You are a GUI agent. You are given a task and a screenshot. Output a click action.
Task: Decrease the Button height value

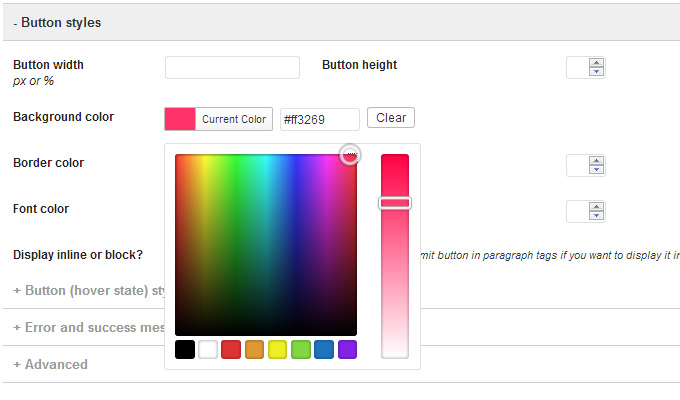(596, 72)
